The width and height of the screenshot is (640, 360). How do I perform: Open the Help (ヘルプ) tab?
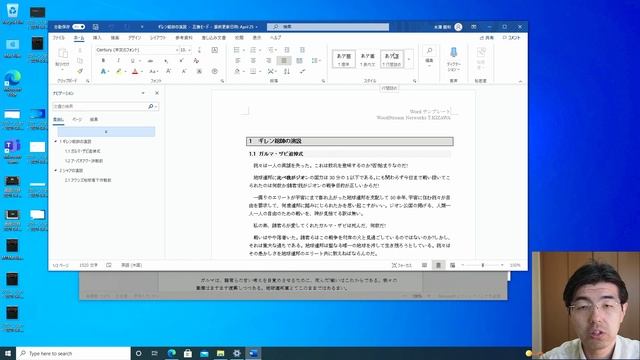point(276,38)
